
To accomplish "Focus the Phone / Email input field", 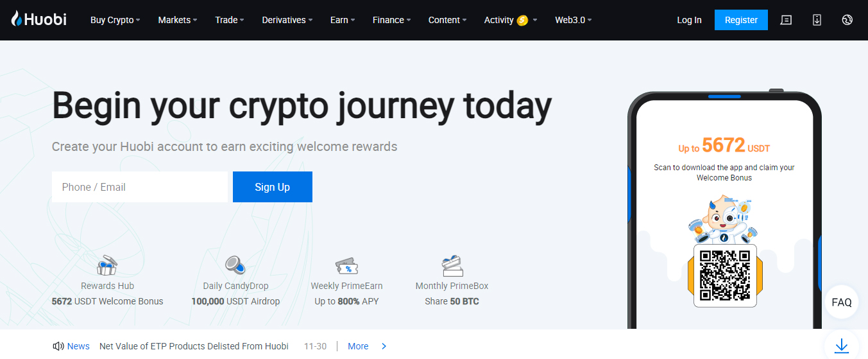I will point(140,187).
